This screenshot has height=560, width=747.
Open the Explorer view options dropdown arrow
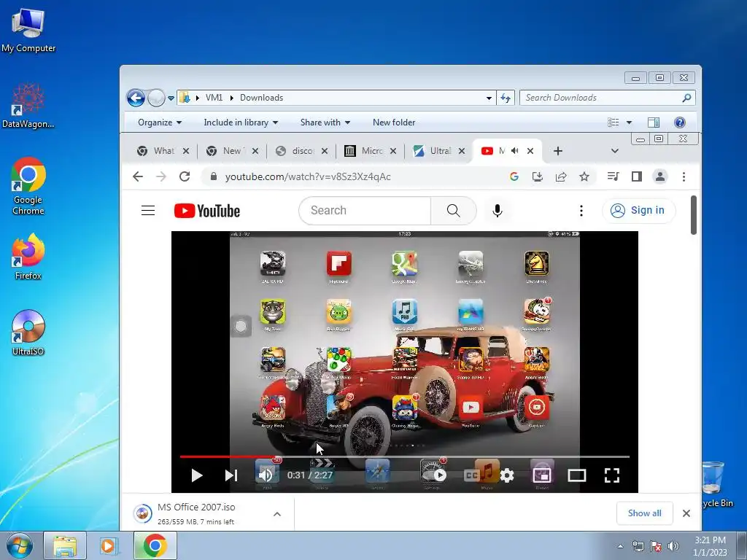(x=629, y=122)
